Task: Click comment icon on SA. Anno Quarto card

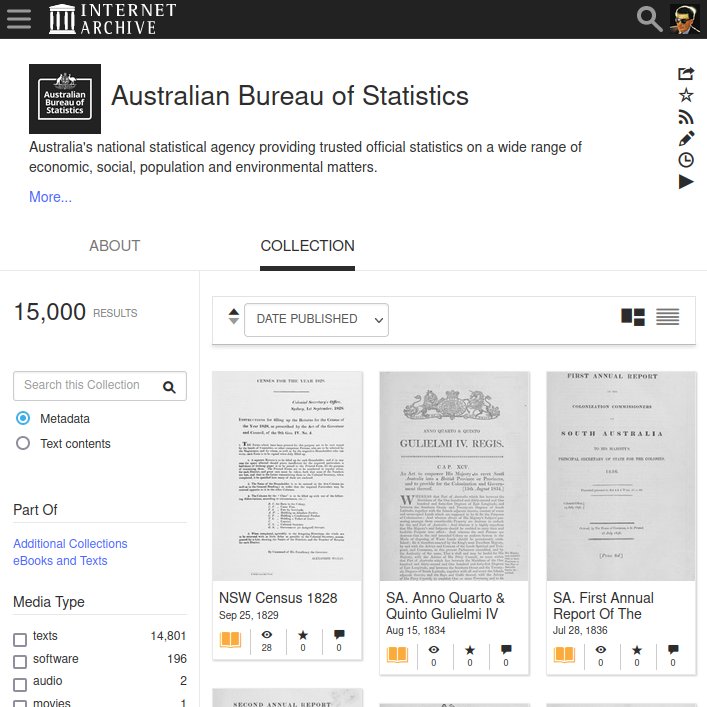Action: pyautogui.click(x=506, y=650)
